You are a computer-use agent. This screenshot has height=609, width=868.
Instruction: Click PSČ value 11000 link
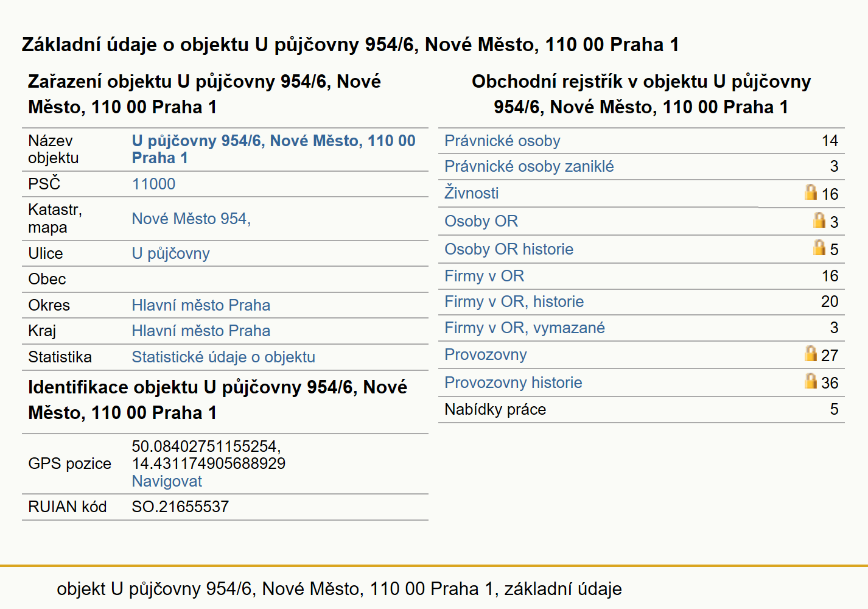point(153,184)
